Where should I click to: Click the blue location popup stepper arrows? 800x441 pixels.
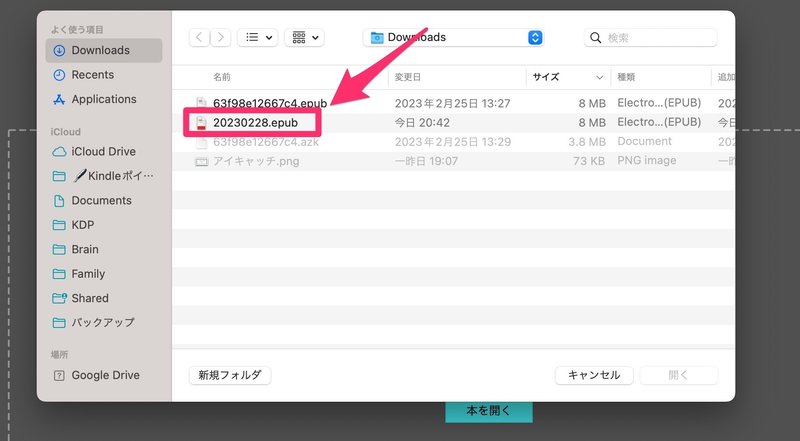(535, 37)
